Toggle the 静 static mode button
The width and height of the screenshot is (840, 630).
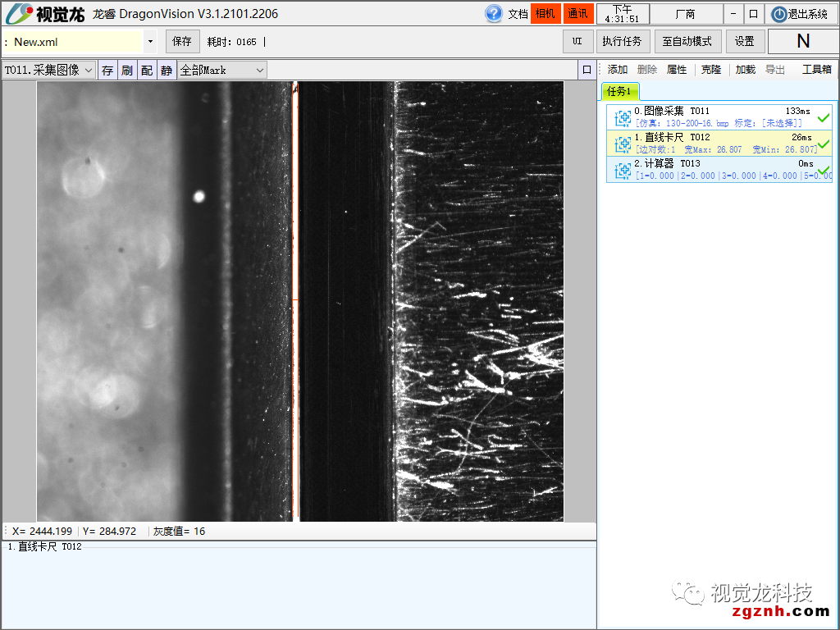pyautogui.click(x=167, y=71)
